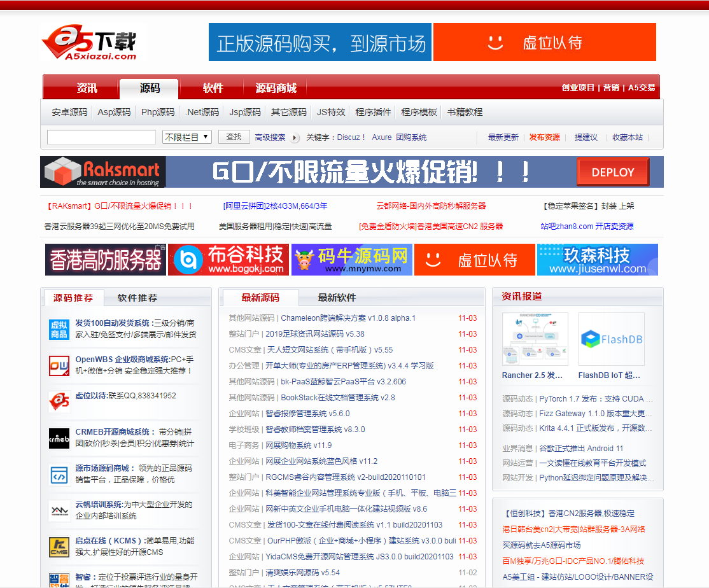Screen dimensions: 709x588
Task: Click the OpenWBS red logo icon
Action: point(59,366)
